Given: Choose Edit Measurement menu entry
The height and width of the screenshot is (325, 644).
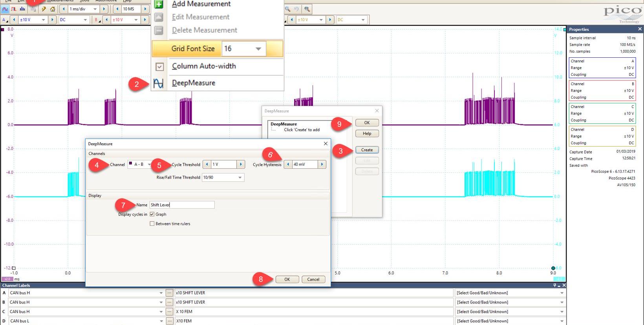Looking at the screenshot, I should [x=200, y=17].
